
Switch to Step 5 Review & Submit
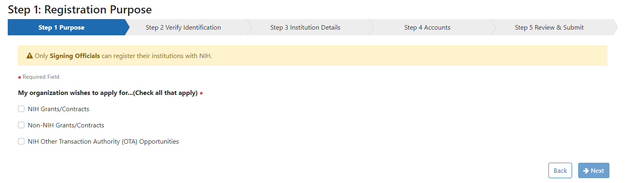coord(549,28)
